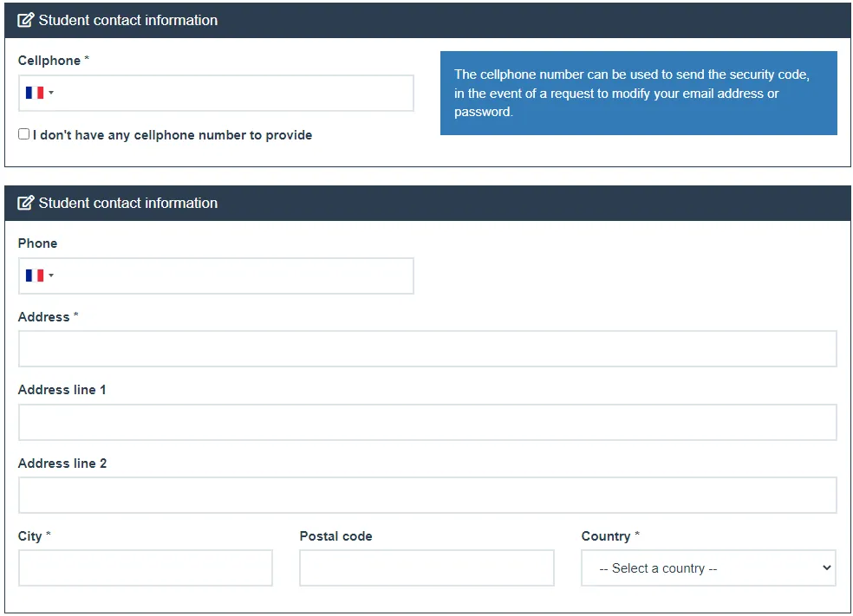The height and width of the screenshot is (616, 853).
Task: Focus the Phone number input field
Action: point(234,276)
